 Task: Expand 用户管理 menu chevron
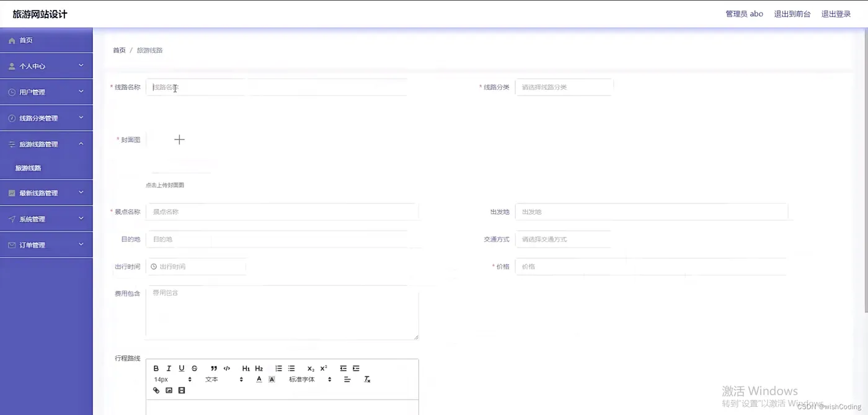point(81,92)
